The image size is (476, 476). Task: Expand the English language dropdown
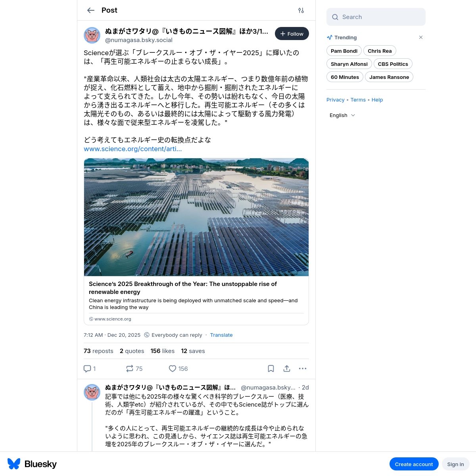342,115
